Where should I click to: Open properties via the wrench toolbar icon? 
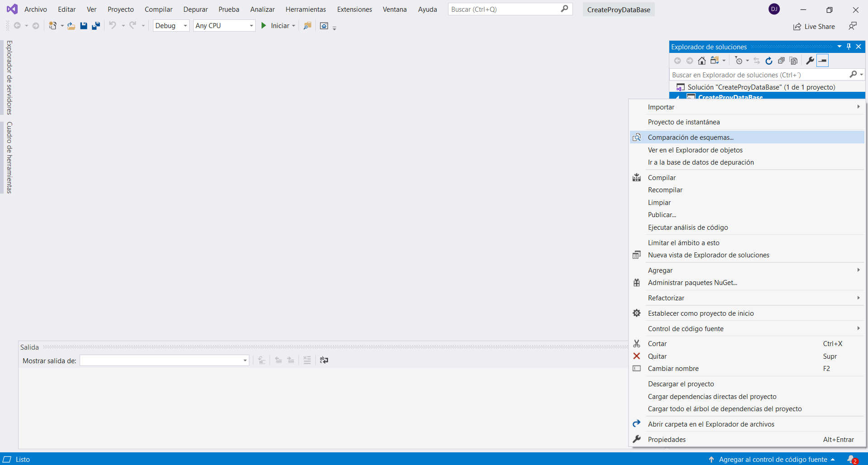[x=810, y=61]
